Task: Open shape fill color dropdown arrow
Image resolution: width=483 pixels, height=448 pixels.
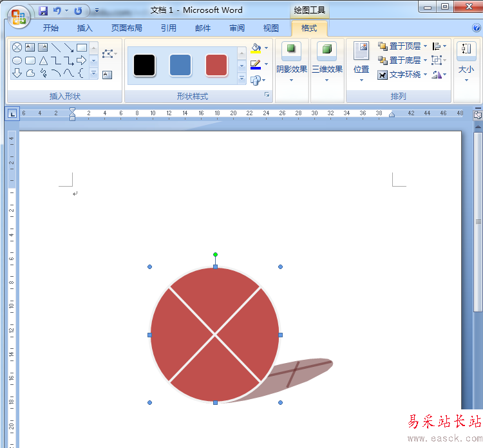Action: (x=267, y=48)
